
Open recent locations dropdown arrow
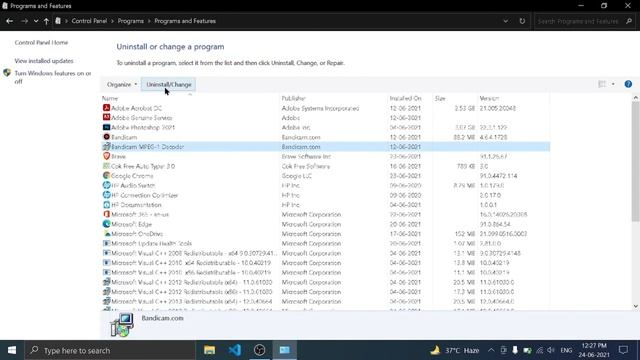pyautogui.click(x=36, y=21)
